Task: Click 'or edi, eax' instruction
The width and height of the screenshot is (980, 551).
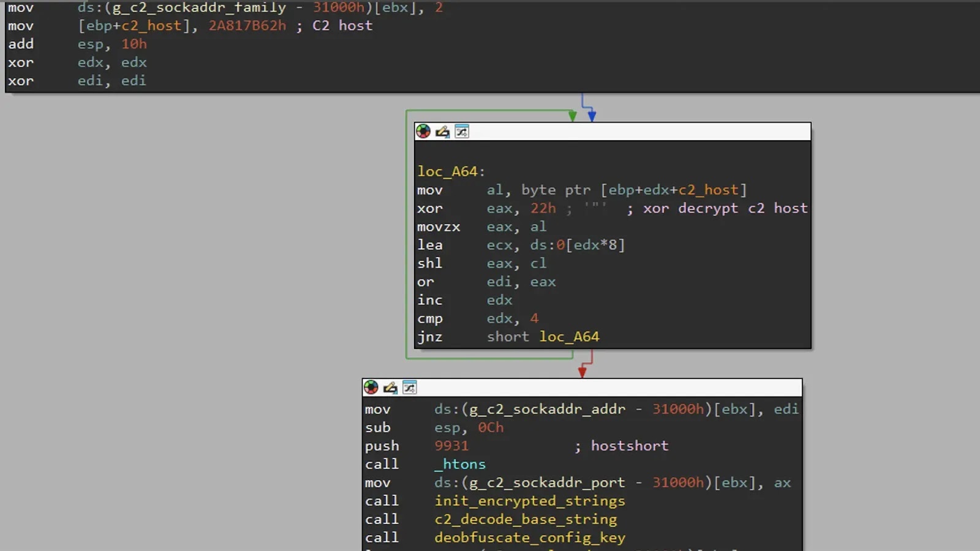Action: point(487,282)
